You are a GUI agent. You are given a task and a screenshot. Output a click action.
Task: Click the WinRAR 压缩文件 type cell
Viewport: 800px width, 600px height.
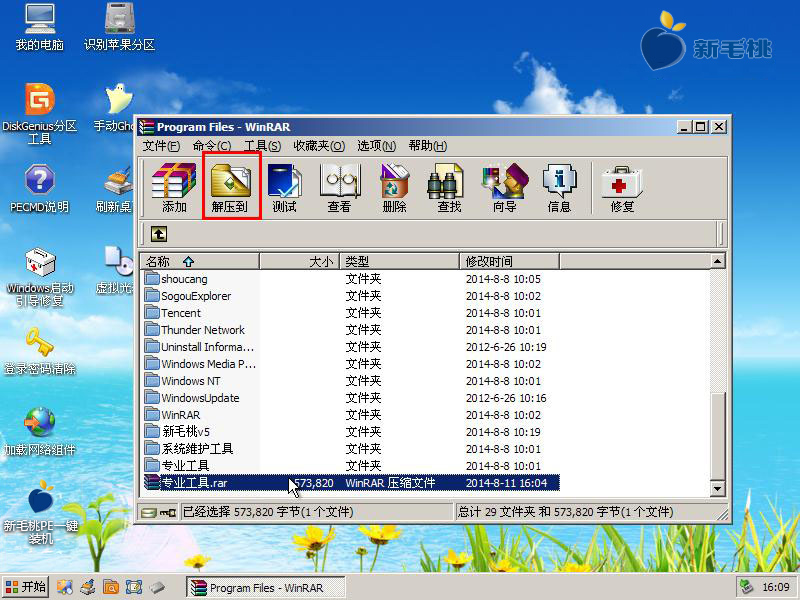click(390, 483)
